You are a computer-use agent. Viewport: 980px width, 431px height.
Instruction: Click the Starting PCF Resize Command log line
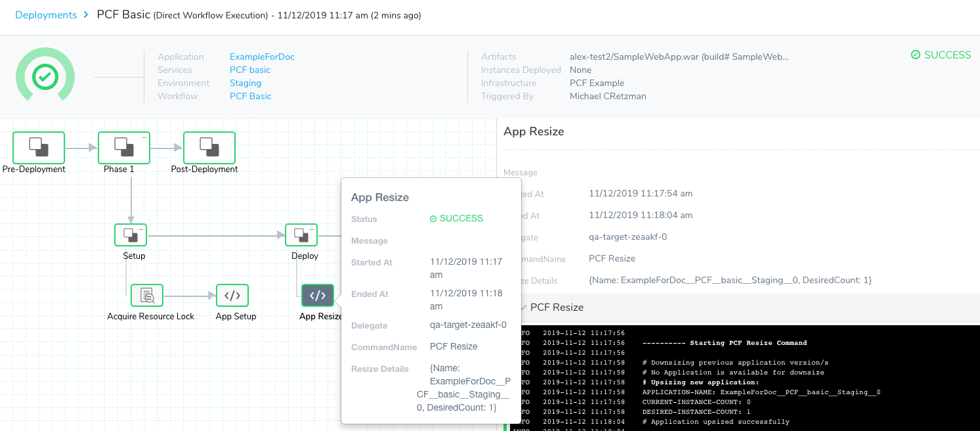click(x=725, y=342)
